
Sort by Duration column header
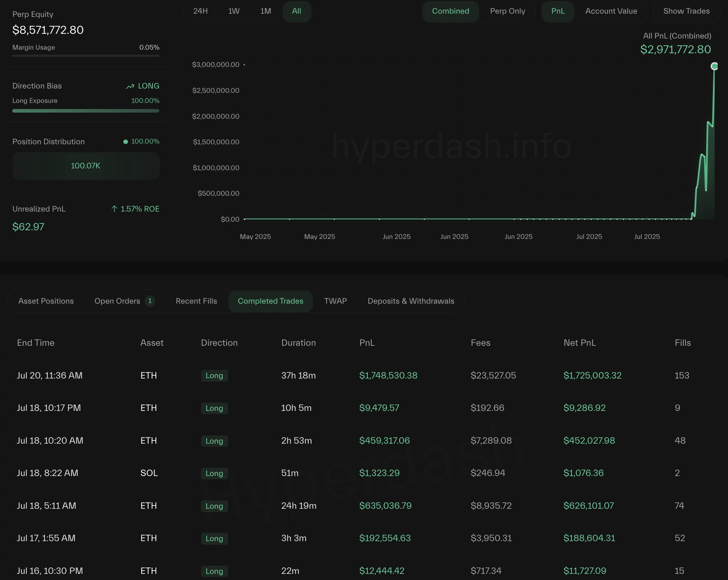click(x=299, y=343)
